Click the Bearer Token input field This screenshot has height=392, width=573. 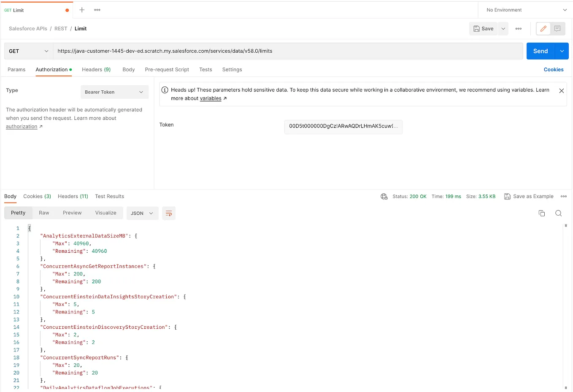point(114,92)
